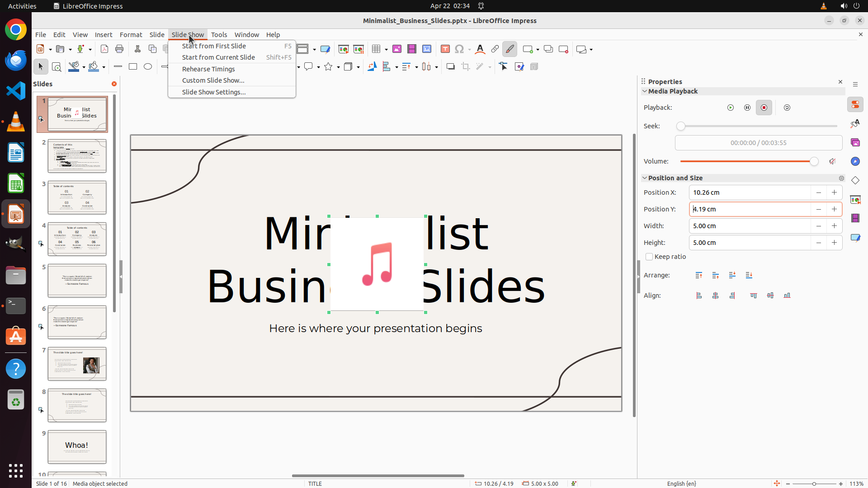Insert Special Character omega icon
Image resolution: width=868 pixels, height=488 pixels.
pos(459,49)
